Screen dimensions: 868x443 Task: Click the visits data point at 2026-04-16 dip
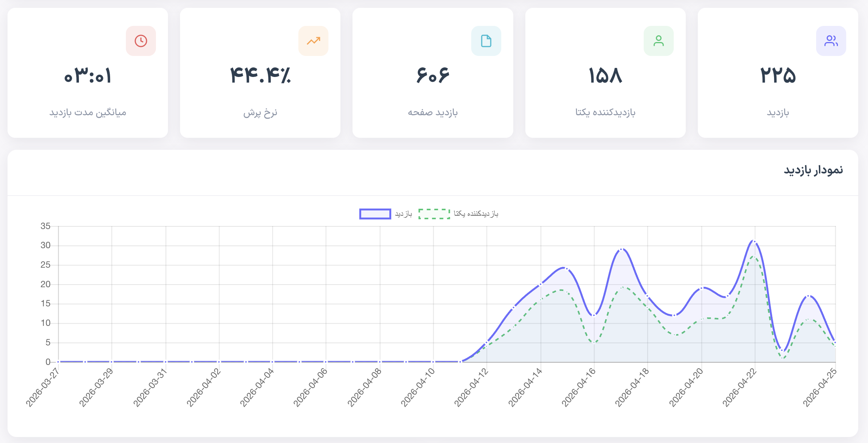click(x=594, y=315)
